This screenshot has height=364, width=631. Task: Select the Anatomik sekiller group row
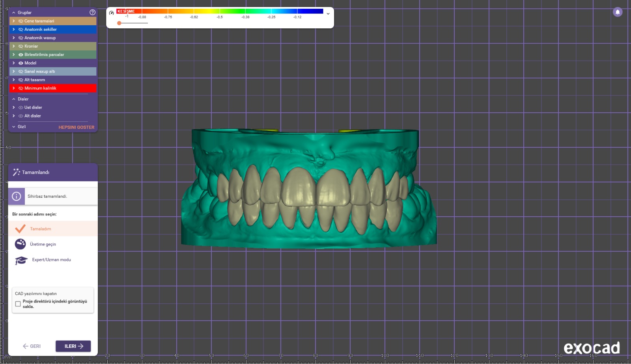(x=55, y=30)
